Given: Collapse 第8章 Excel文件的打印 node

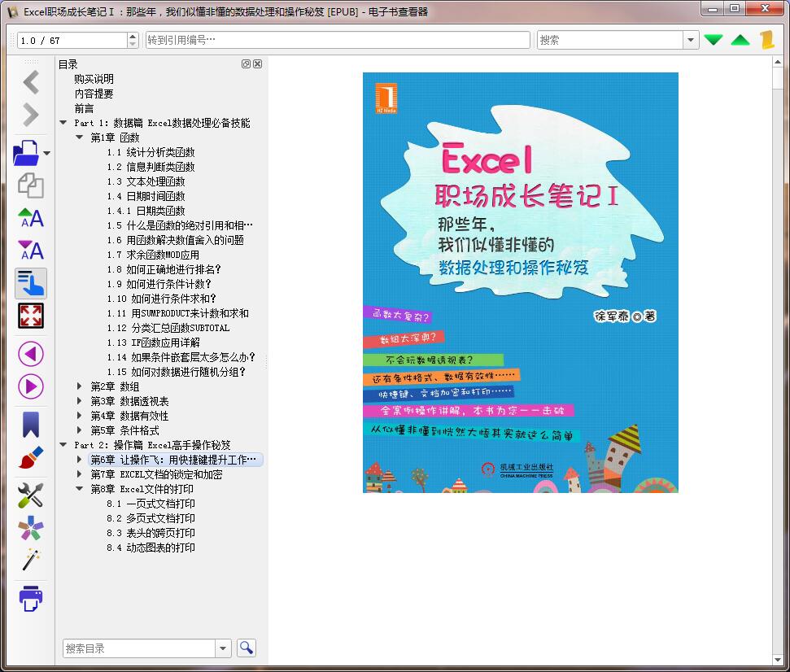Looking at the screenshot, I should click(x=79, y=489).
